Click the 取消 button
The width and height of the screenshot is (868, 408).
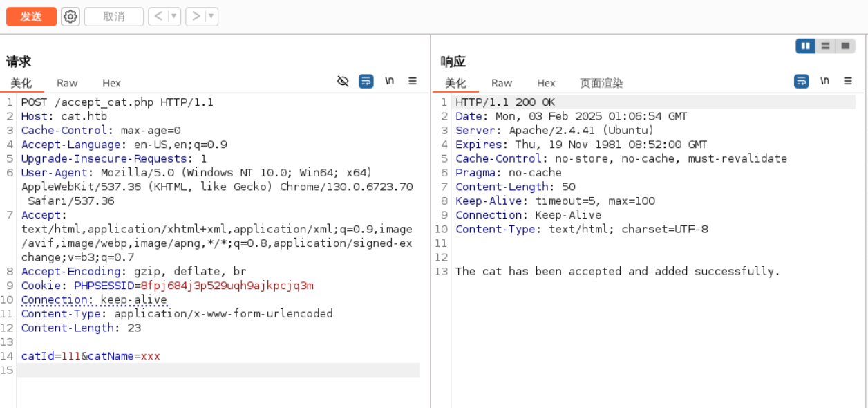(114, 17)
